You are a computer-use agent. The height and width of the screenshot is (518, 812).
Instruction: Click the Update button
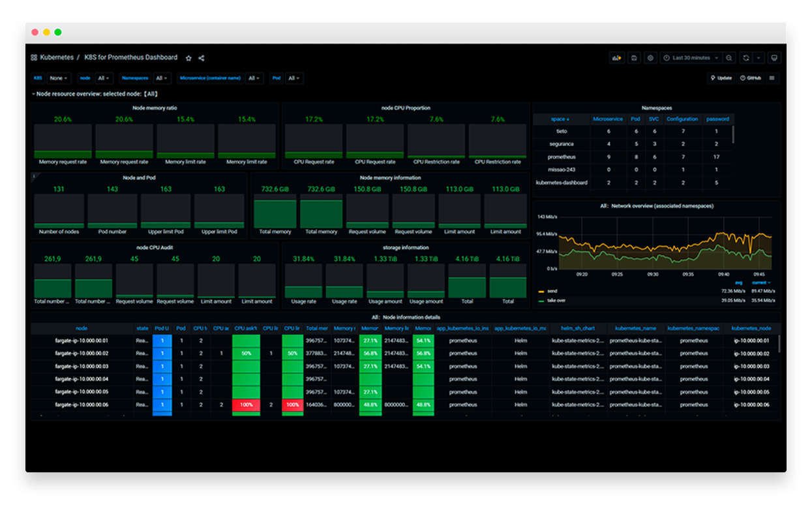click(720, 78)
